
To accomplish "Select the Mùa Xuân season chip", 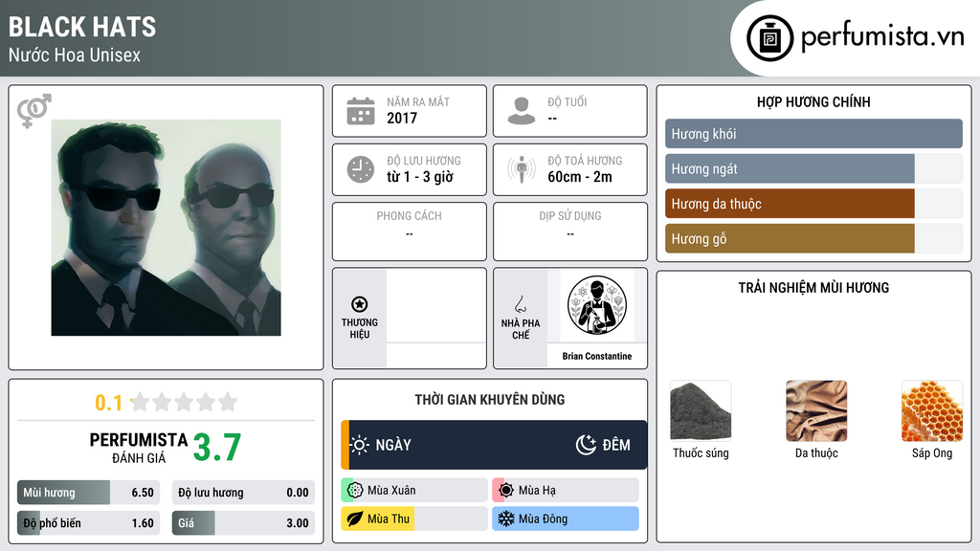I will pyautogui.click(x=414, y=491).
